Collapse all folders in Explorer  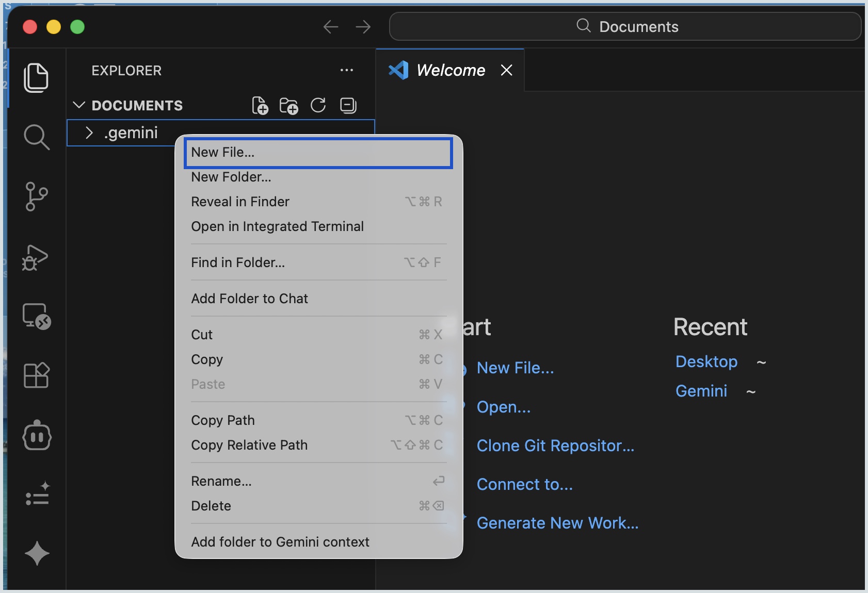pyautogui.click(x=348, y=105)
